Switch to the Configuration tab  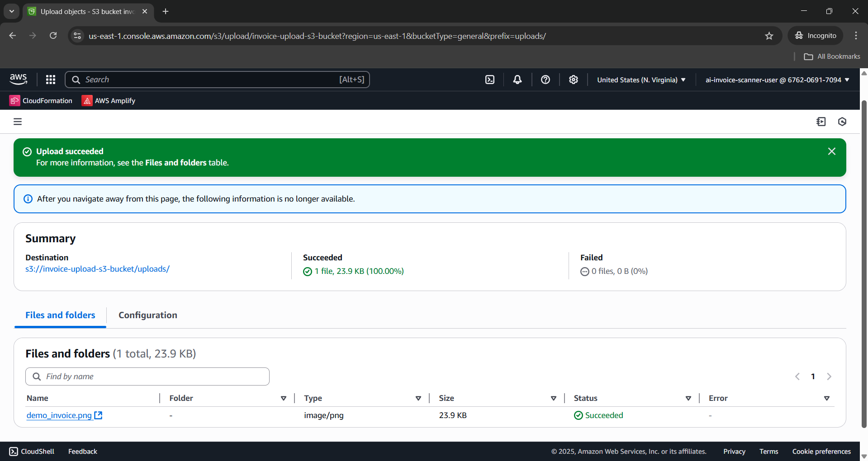(x=147, y=315)
